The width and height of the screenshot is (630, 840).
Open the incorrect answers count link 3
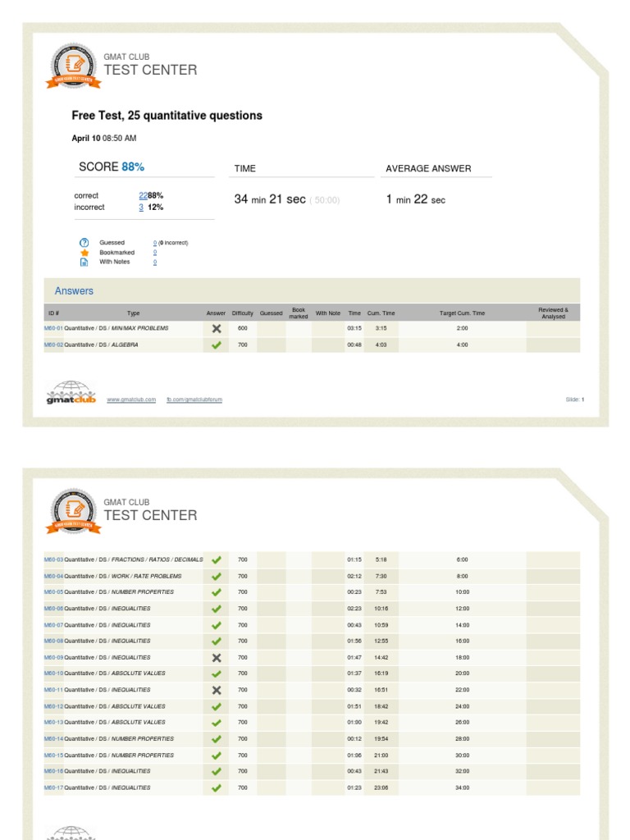(x=141, y=208)
